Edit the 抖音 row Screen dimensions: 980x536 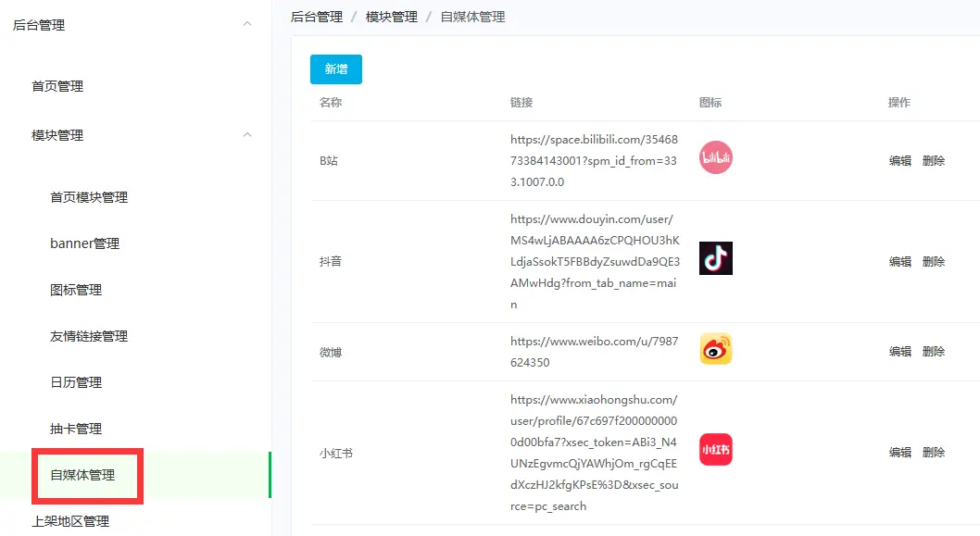899,261
